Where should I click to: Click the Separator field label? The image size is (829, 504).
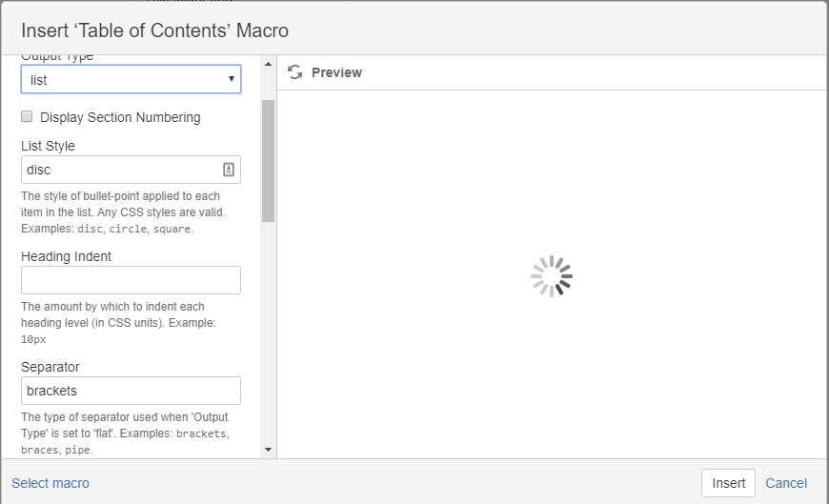[51, 367]
